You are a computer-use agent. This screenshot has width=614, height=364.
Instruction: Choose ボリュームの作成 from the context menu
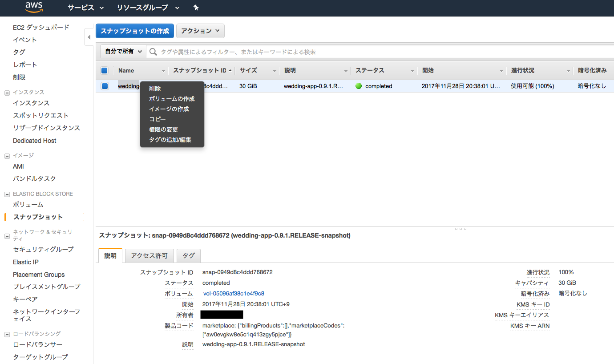[172, 99]
